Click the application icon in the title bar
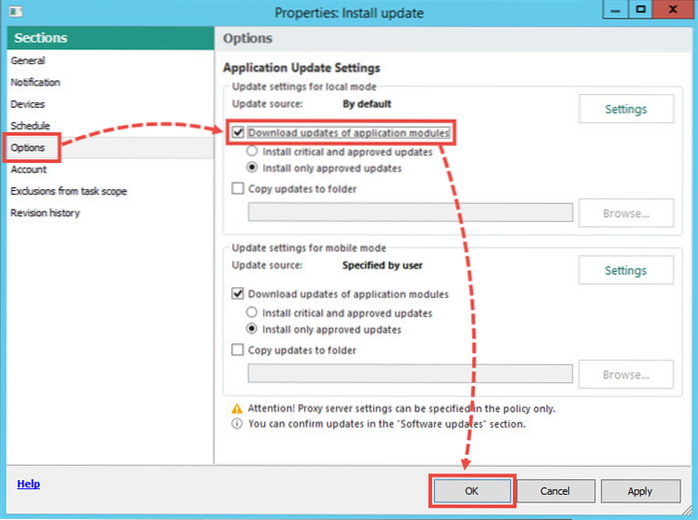698x520 pixels. click(18, 12)
